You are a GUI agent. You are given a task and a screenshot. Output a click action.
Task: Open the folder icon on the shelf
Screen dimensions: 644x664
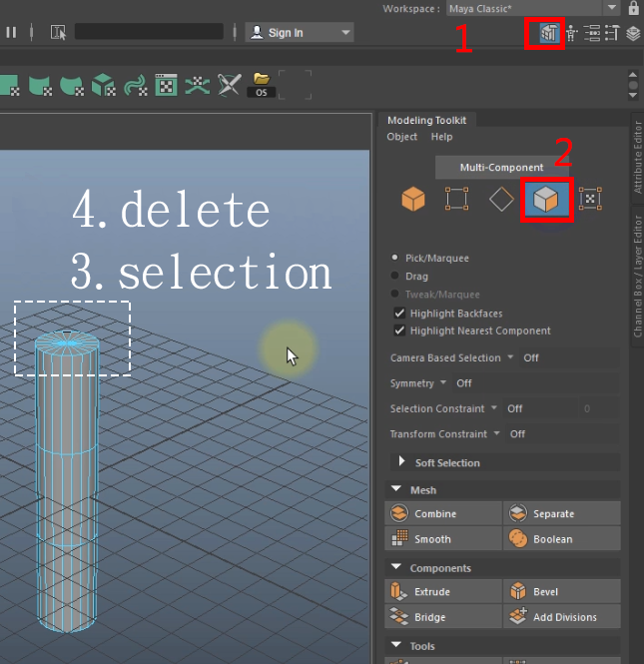(x=262, y=79)
